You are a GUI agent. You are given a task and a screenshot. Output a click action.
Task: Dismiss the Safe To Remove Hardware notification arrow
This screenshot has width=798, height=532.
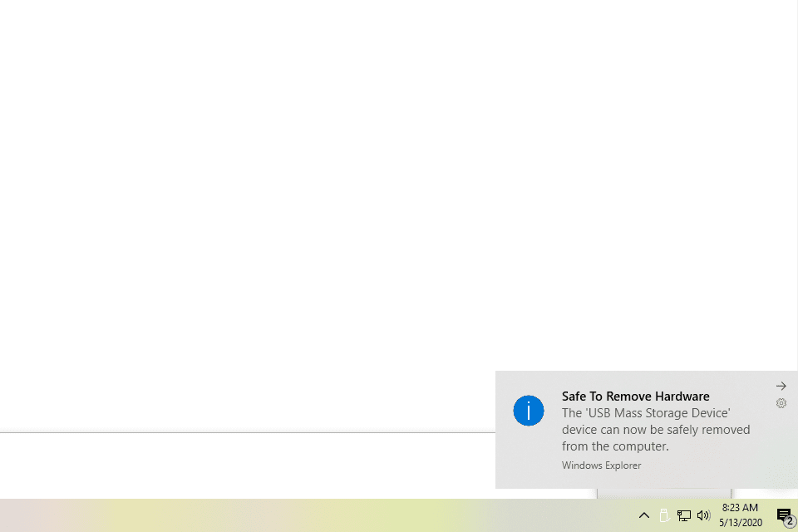coord(781,387)
